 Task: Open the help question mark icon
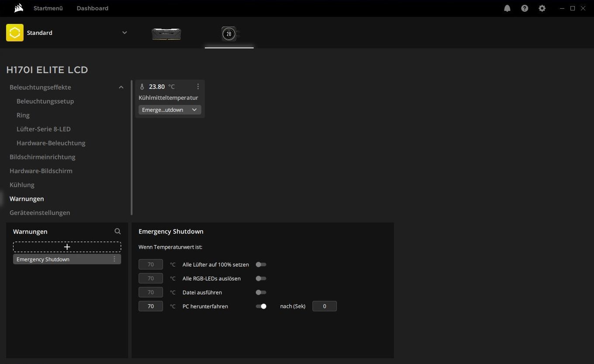525,8
